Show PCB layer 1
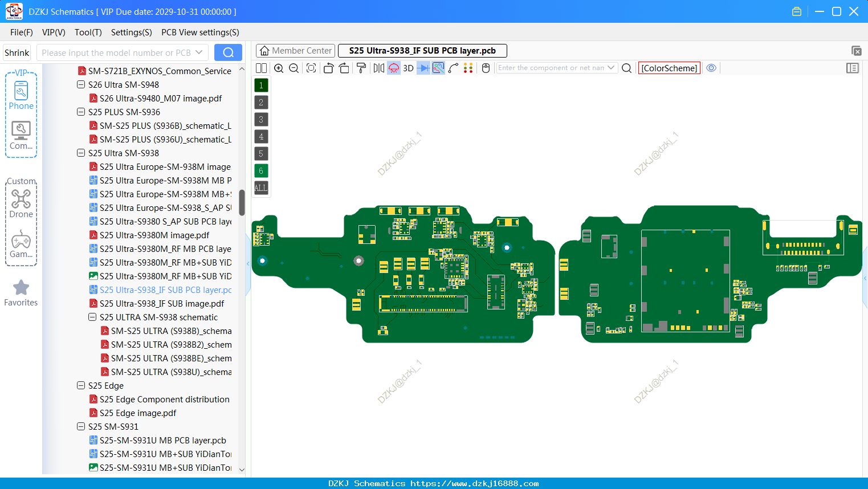Screen dimensions: 868x489 [x=261, y=85]
